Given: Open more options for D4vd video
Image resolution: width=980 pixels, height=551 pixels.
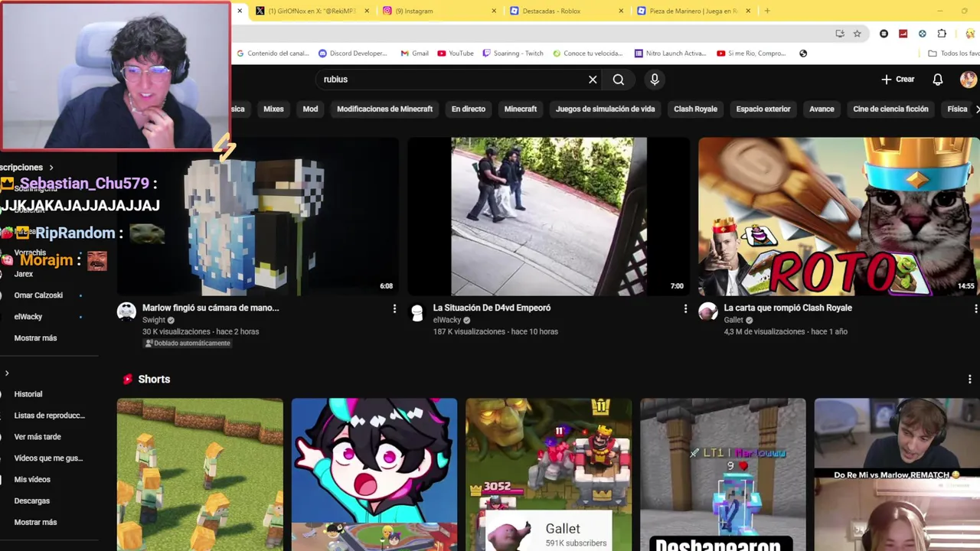Looking at the screenshot, I should [685, 308].
